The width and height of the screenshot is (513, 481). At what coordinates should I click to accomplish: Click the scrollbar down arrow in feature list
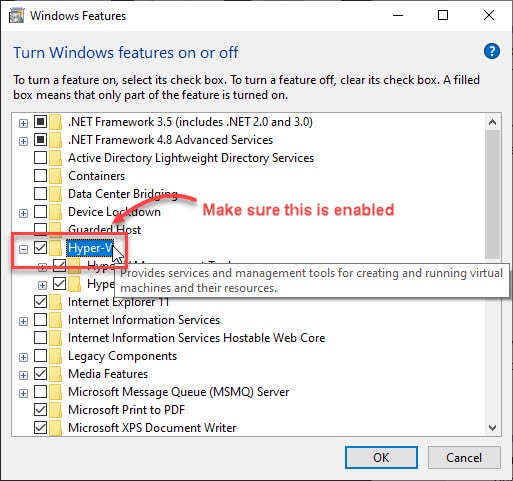(492, 427)
